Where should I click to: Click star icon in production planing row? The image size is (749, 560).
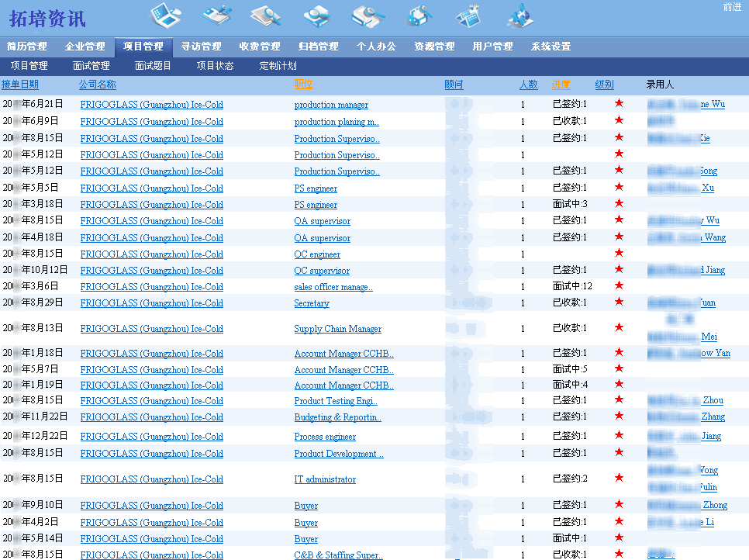click(619, 120)
